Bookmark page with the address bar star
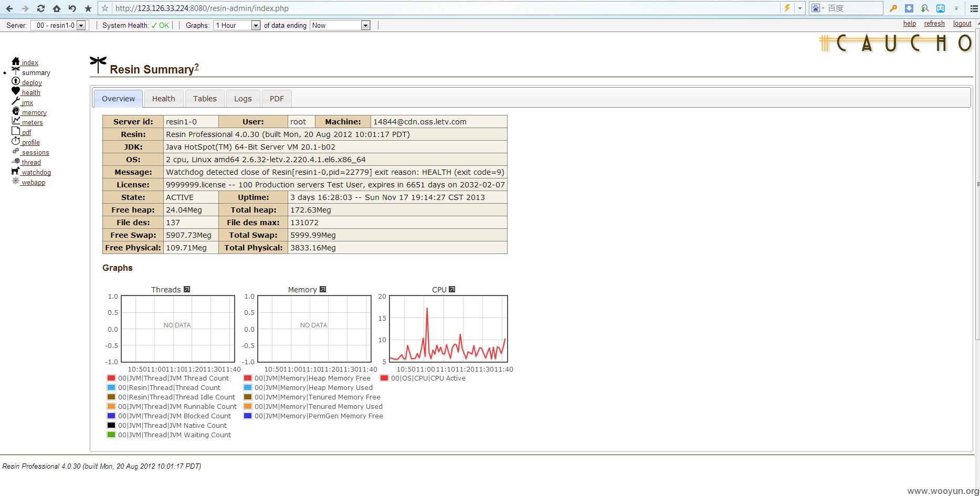Viewport: 980px width, 496px height. tap(105, 8)
